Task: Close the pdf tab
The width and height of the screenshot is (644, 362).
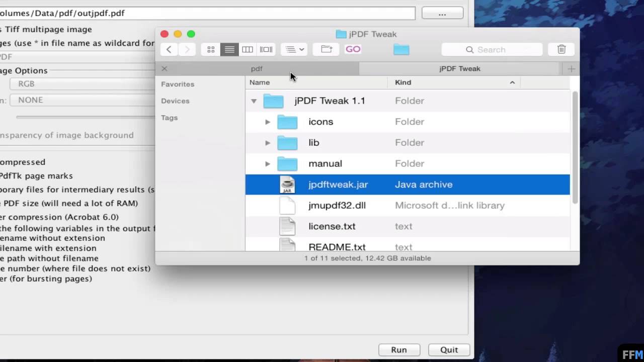Action: (x=164, y=68)
